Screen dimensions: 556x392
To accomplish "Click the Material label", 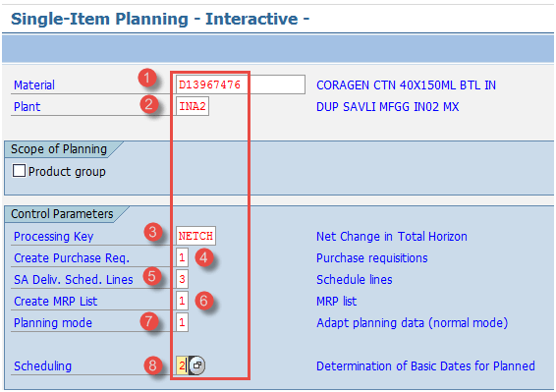I will click(34, 85).
